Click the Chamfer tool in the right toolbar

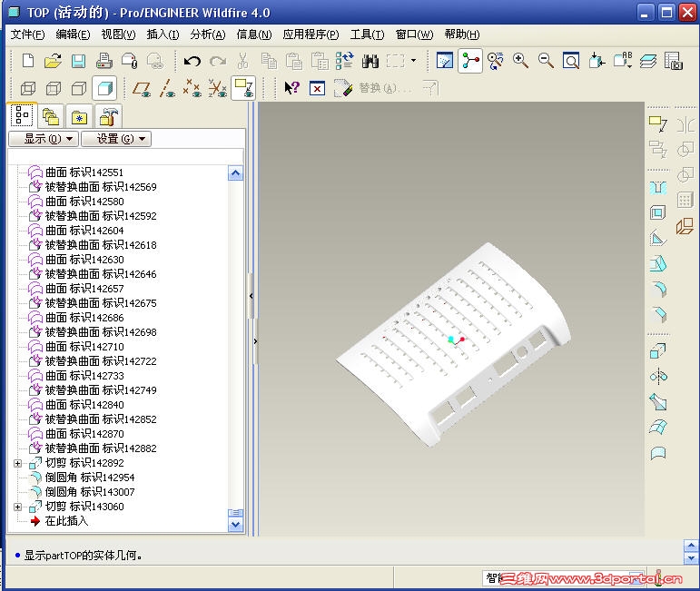click(658, 314)
